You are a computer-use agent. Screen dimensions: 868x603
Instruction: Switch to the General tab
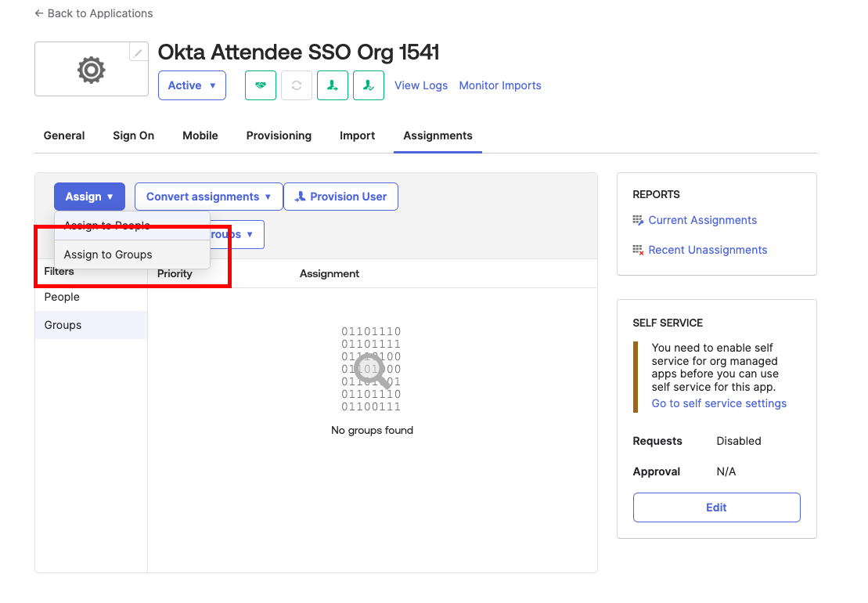64,135
